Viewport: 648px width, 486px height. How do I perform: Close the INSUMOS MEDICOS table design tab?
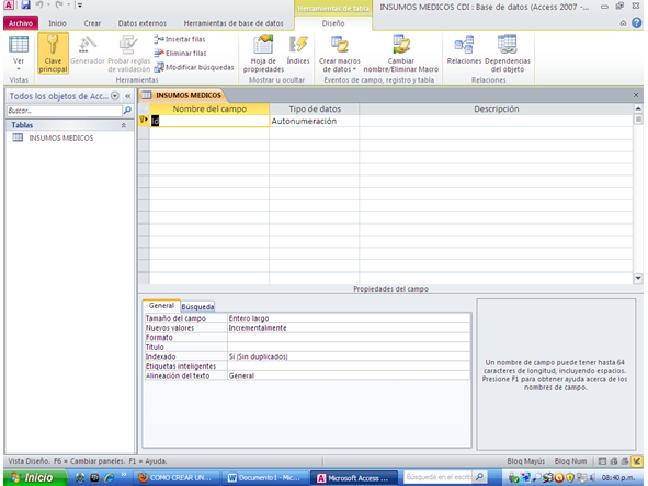(636, 95)
